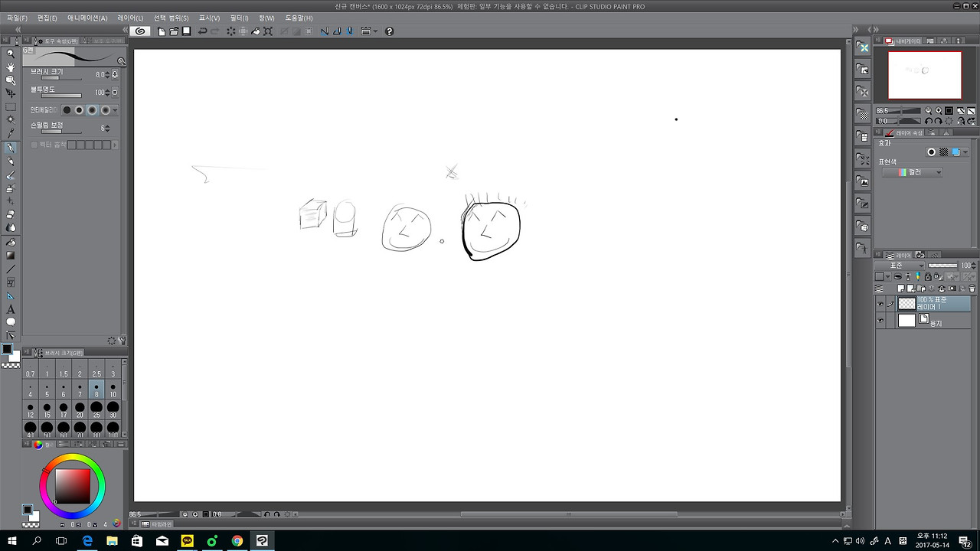This screenshot has width=980, height=551.
Task: Select the Zoom magnifier tool
Action: (x=11, y=54)
